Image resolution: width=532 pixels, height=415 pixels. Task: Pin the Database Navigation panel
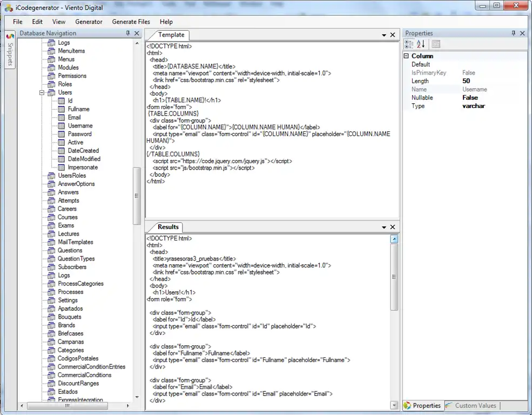pyautogui.click(x=128, y=34)
